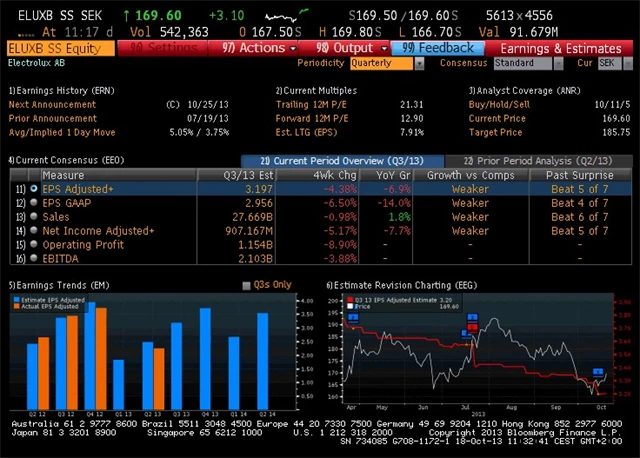Select the EPS Adjusted+ radio button
This screenshot has height=458, width=640.
[34, 189]
